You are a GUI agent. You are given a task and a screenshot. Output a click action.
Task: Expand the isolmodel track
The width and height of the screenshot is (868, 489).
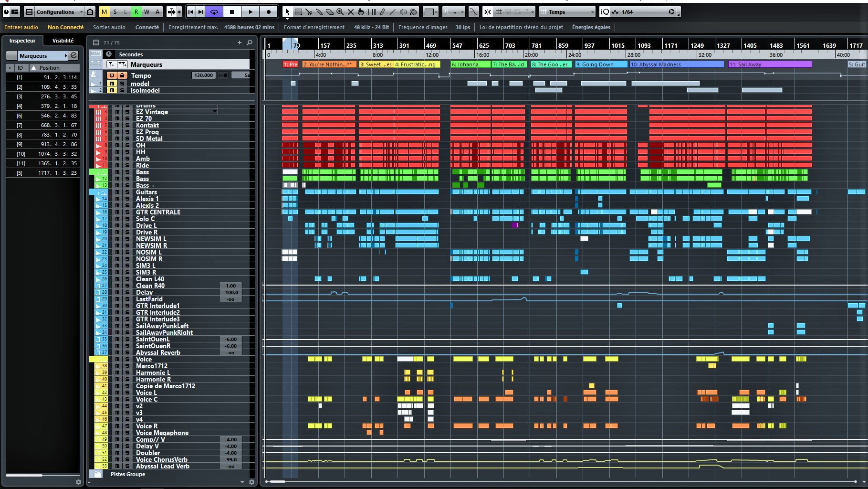click(94, 90)
